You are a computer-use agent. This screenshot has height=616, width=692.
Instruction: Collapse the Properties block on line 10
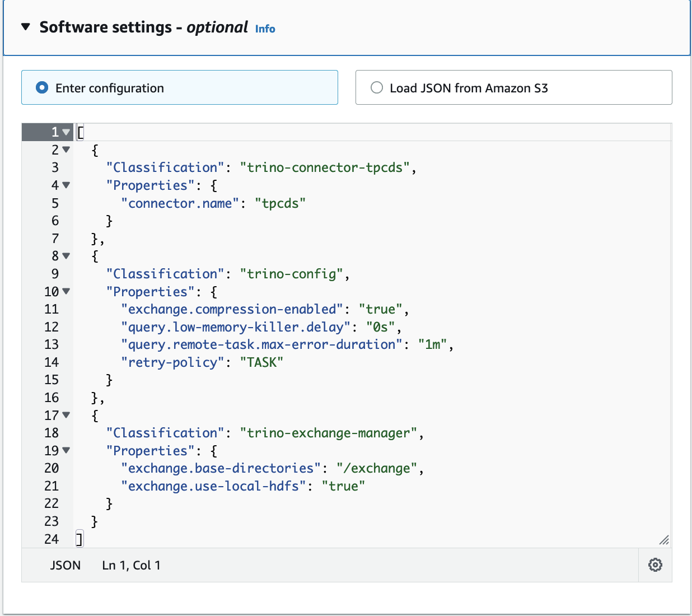point(67,291)
